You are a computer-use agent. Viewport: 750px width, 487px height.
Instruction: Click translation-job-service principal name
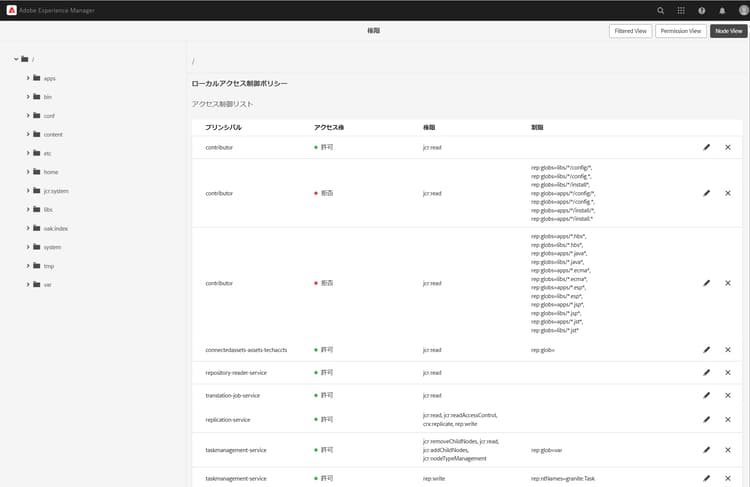(232, 396)
